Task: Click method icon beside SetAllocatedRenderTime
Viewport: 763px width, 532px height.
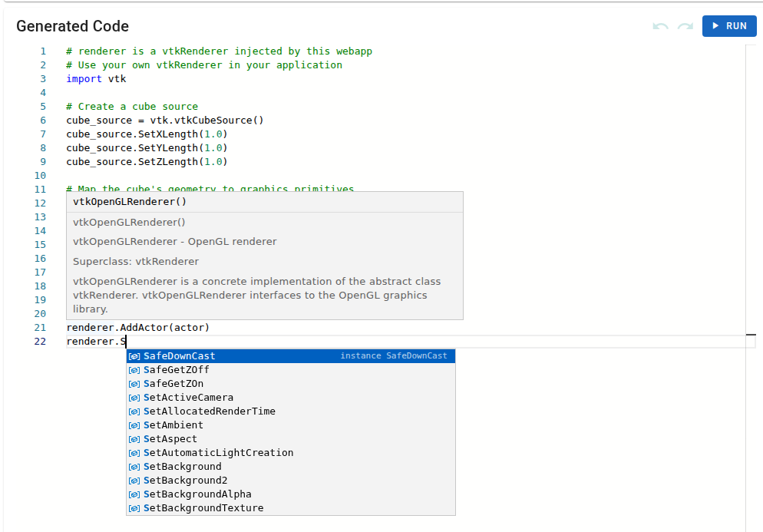Action: (x=134, y=411)
